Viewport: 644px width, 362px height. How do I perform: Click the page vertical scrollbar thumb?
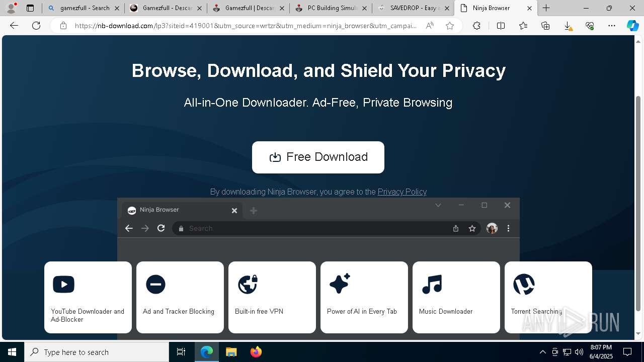pyautogui.click(x=638, y=203)
